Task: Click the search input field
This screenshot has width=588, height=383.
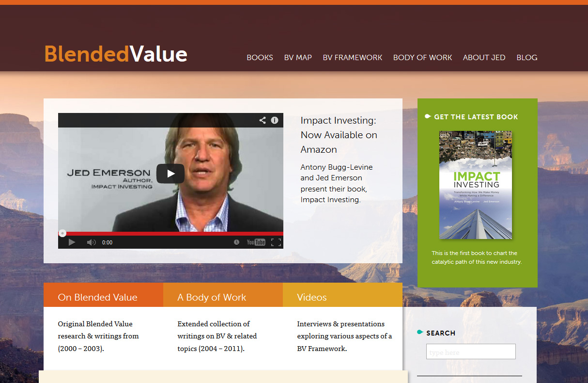Action: [471, 351]
